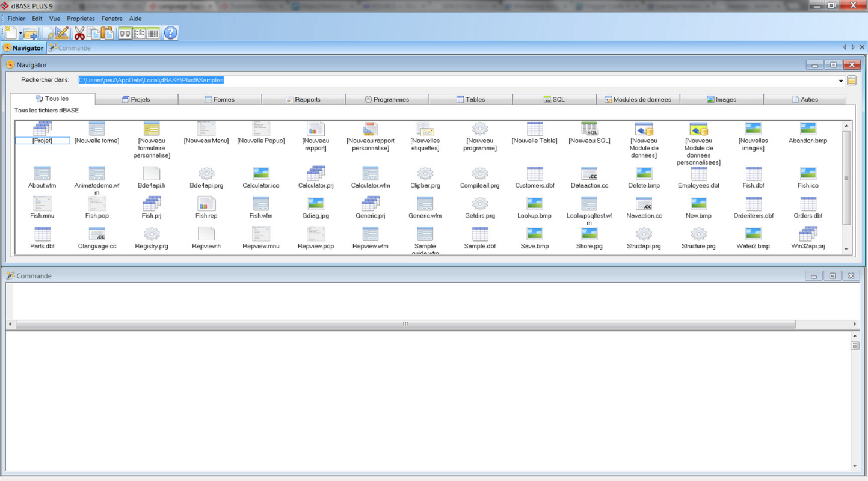Click the file list scroll down arrow
Image resolution: width=868 pixels, height=481 pixels.
click(x=846, y=249)
